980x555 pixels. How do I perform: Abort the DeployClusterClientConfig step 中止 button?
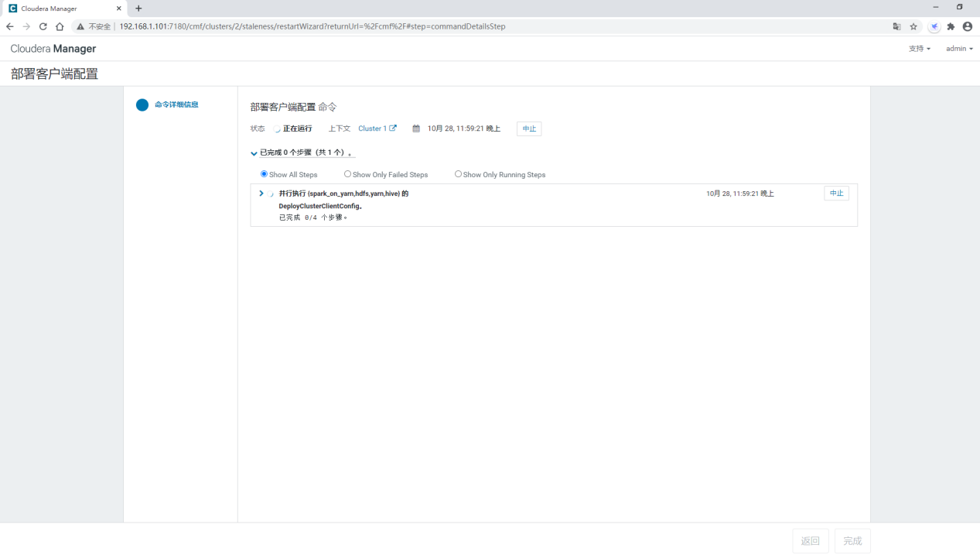(x=836, y=194)
